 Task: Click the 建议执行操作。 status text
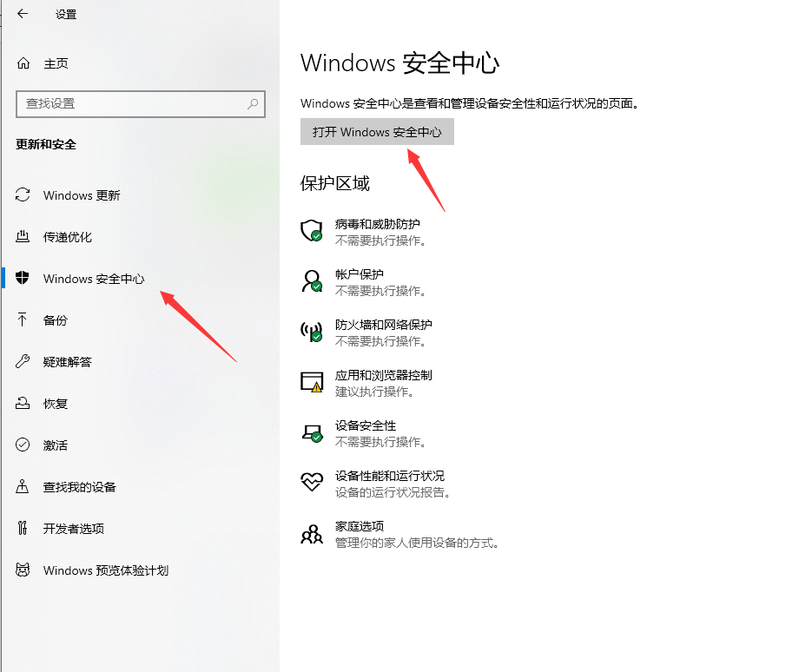[375, 392]
